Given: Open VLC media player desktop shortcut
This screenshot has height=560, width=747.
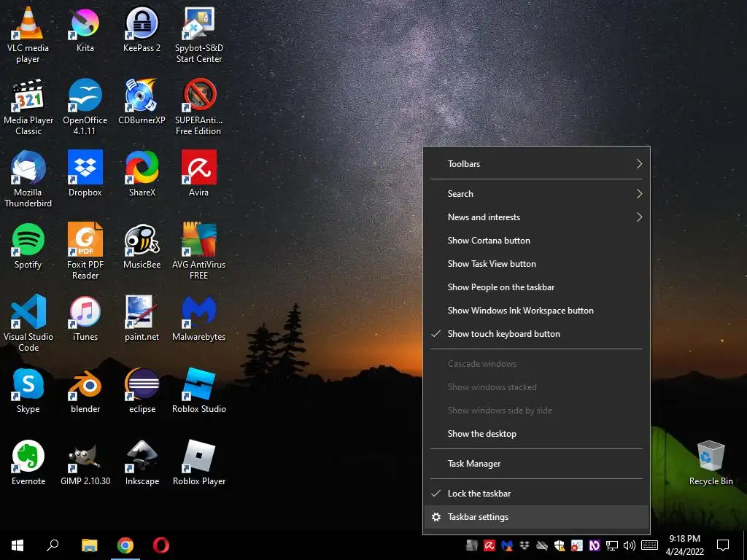Looking at the screenshot, I should [x=28, y=34].
